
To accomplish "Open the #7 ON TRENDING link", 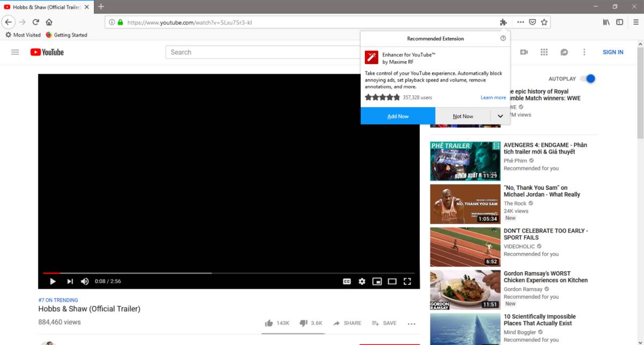I will 58,300.
